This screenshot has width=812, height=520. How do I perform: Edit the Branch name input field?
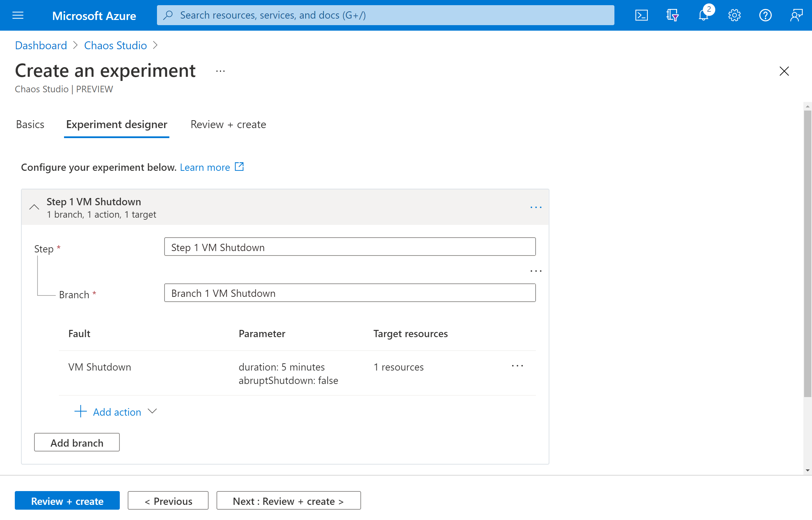(350, 293)
